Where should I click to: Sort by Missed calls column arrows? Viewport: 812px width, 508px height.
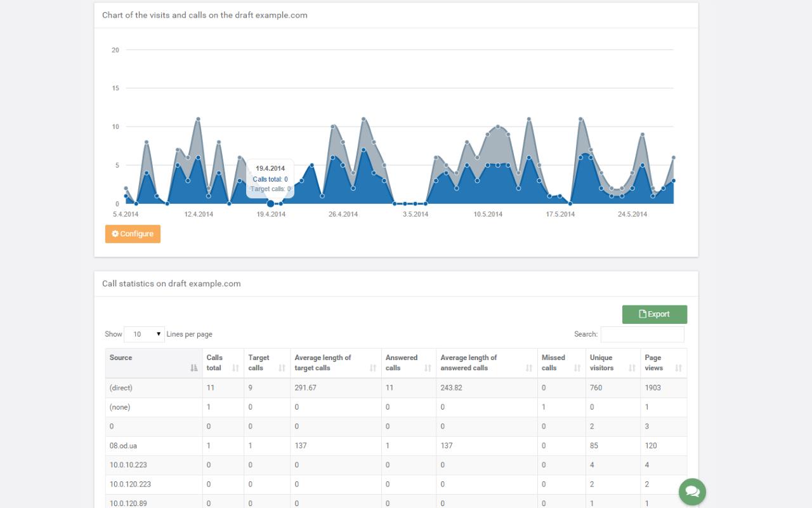[x=577, y=368]
